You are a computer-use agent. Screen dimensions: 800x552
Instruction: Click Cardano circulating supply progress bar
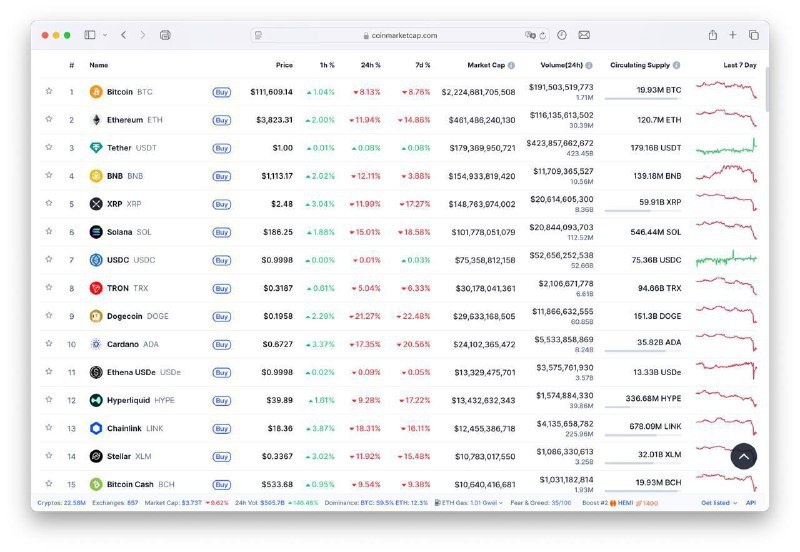pos(643,351)
